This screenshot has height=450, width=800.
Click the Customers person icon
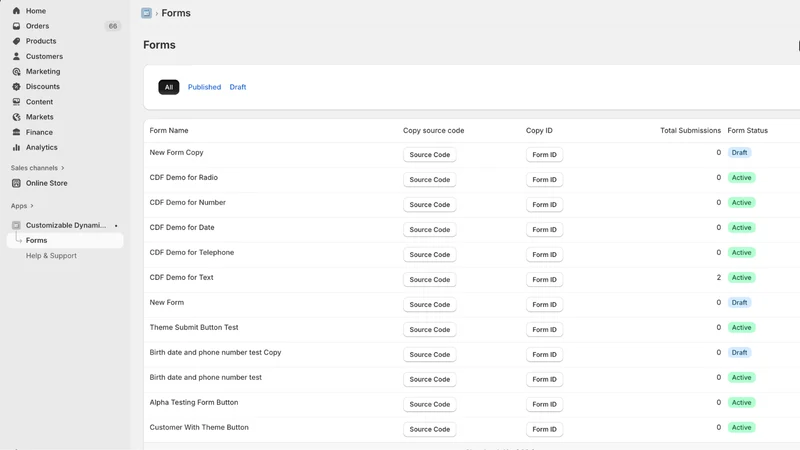click(16, 56)
